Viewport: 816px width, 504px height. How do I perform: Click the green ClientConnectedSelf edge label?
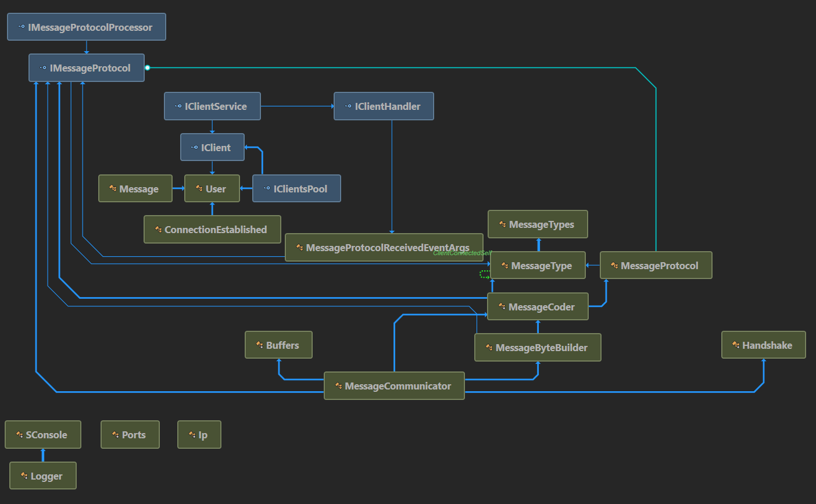point(462,253)
